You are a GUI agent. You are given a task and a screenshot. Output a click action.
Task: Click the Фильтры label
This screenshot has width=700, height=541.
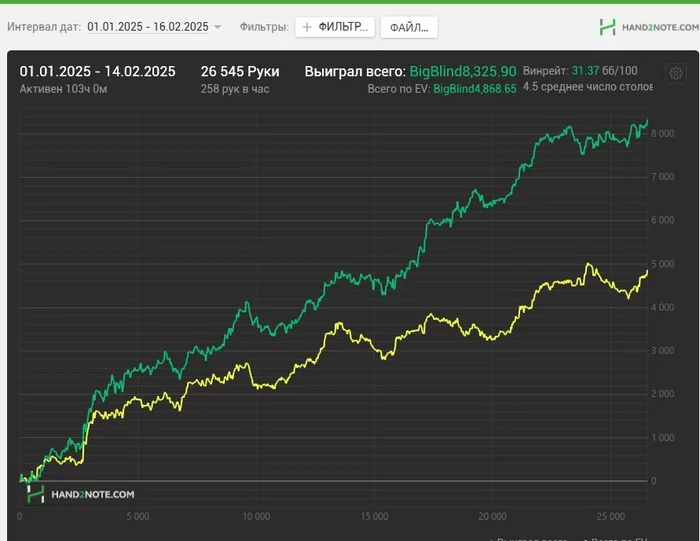coord(264,27)
